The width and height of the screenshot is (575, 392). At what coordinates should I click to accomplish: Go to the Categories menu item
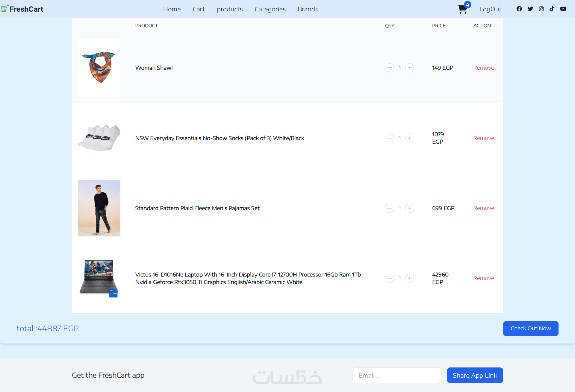point(270,9)
